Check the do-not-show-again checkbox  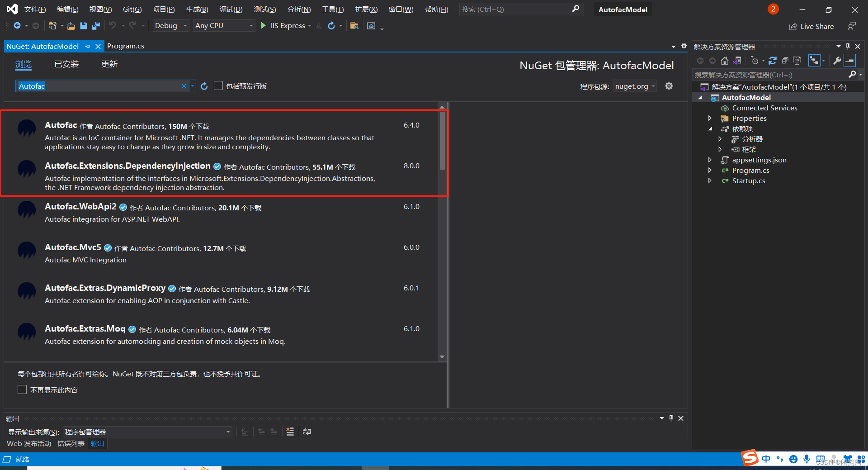pyautogui.click(x=22, y=389)
